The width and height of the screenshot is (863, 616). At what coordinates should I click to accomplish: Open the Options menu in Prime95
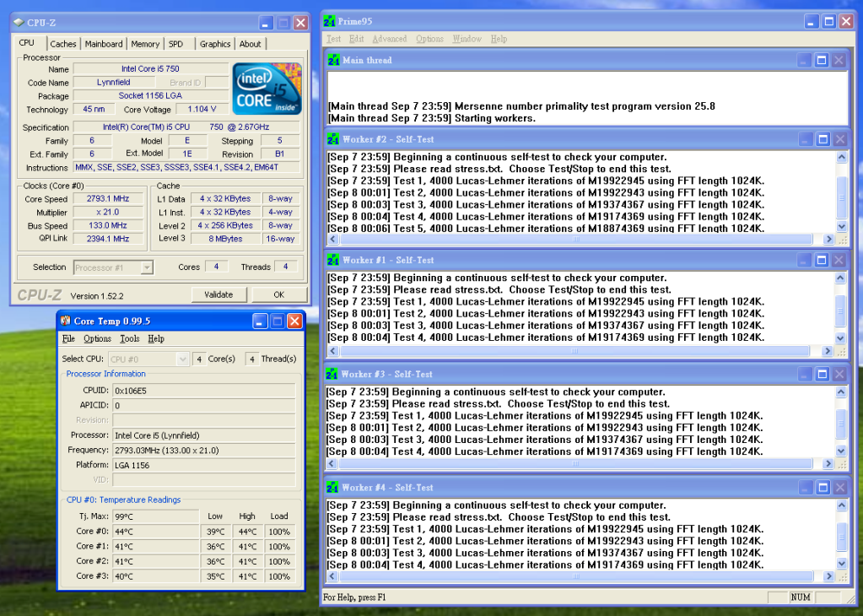pyautogui.click(x=429, y=39)
